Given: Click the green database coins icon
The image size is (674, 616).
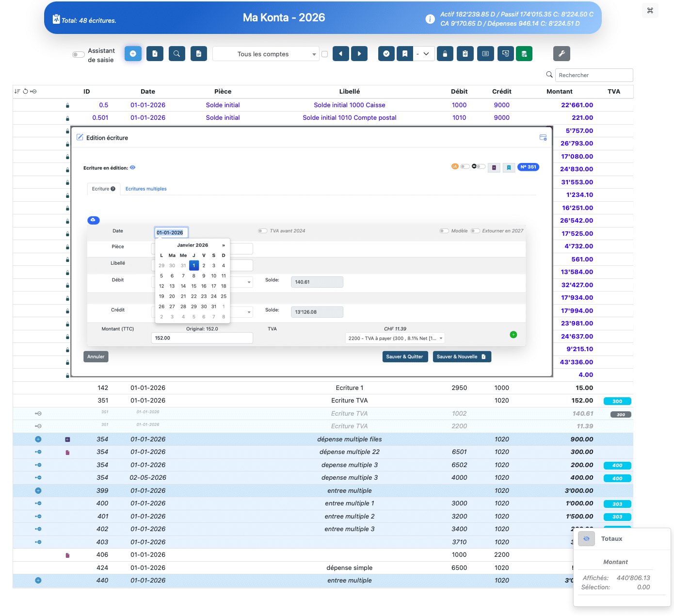Looking at the screenshot, I should pyautogui.click(x=524, y=54).
